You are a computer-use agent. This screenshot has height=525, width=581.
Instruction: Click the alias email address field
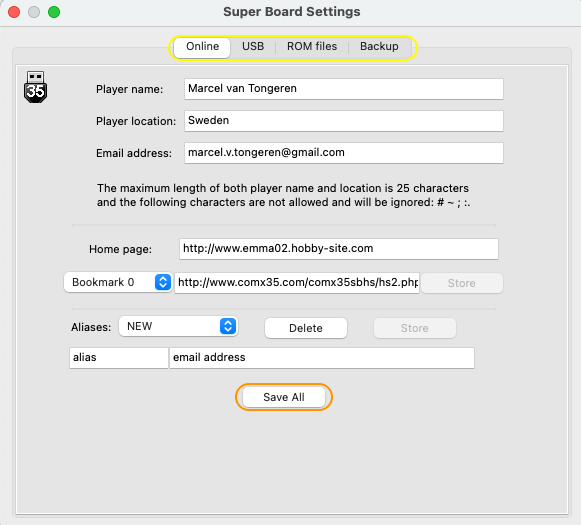click(x=322, y=358)
